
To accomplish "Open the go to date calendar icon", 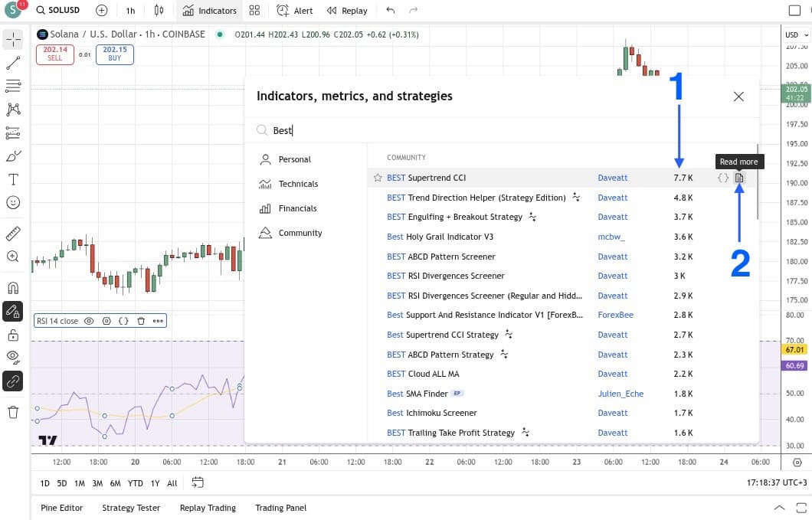I will pos(198,482).
